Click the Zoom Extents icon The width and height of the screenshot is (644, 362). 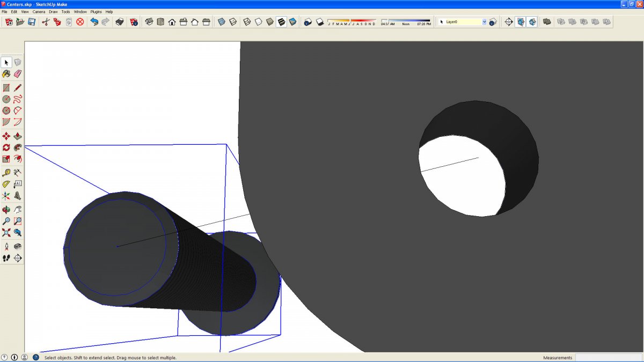click(6, 233)
